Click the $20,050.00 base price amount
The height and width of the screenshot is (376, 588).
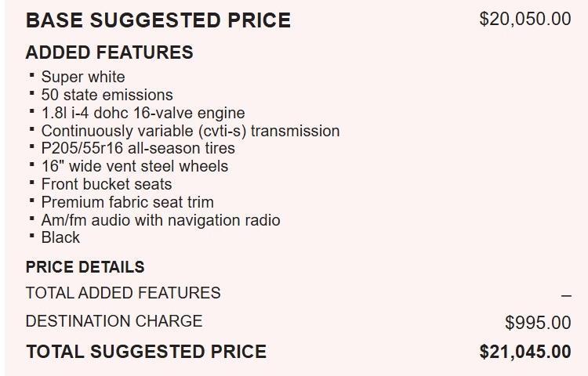click(x=524, y=19)
